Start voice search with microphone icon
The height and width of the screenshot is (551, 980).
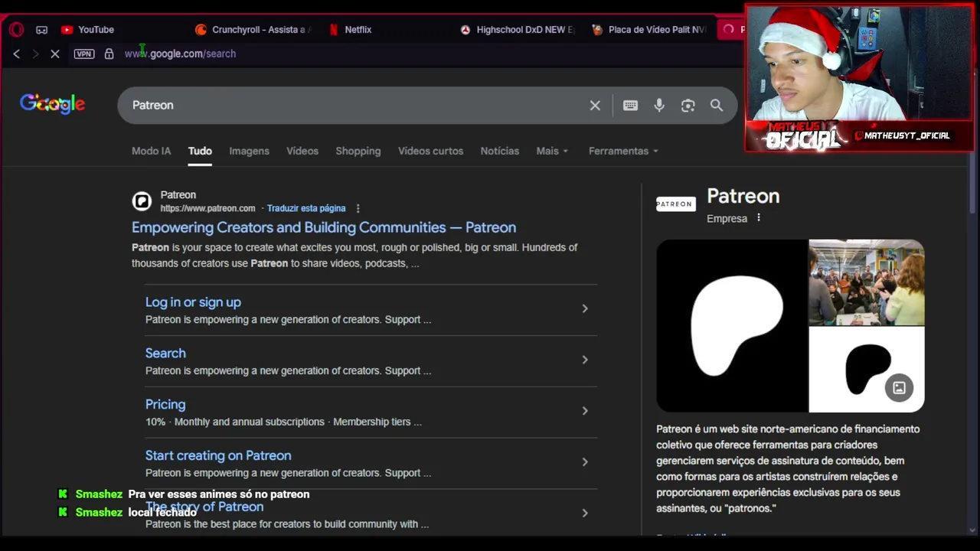pyautogui.click(x=659, y=106)
